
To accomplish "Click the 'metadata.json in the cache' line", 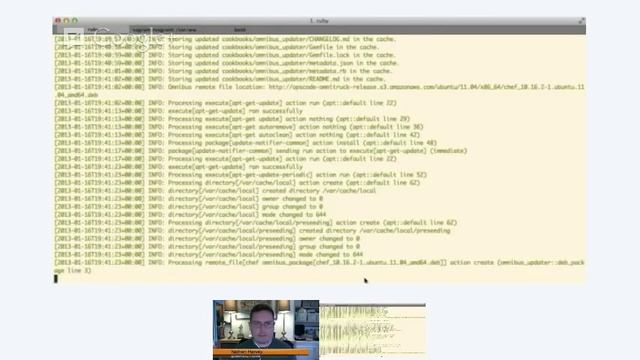I will pos(227,63).
